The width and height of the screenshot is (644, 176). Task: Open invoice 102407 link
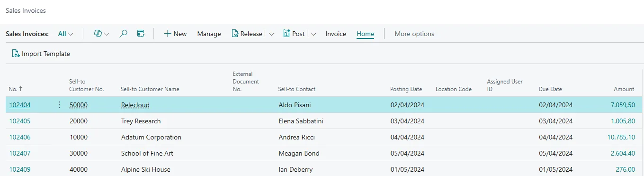pyautogui.click(x=20, y=153)
